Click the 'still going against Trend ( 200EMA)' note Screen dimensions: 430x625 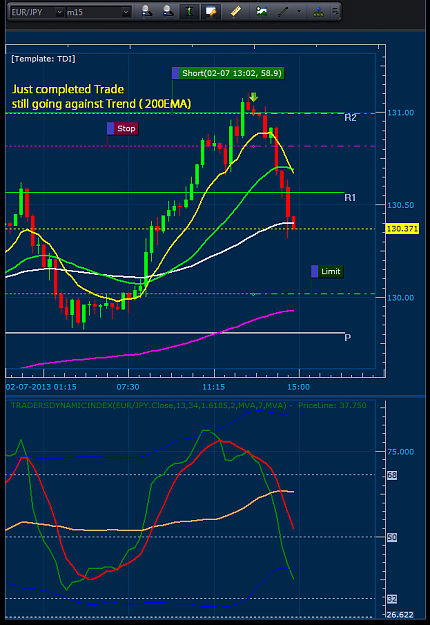click(x=101, y=104)
